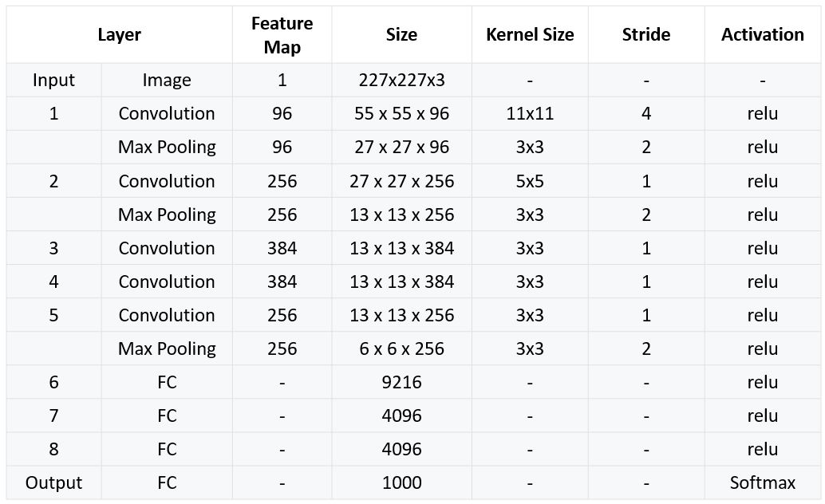Viewport: 825px width, 504px height.
Task: Click the Layer column header
Action: coord(120,35)
